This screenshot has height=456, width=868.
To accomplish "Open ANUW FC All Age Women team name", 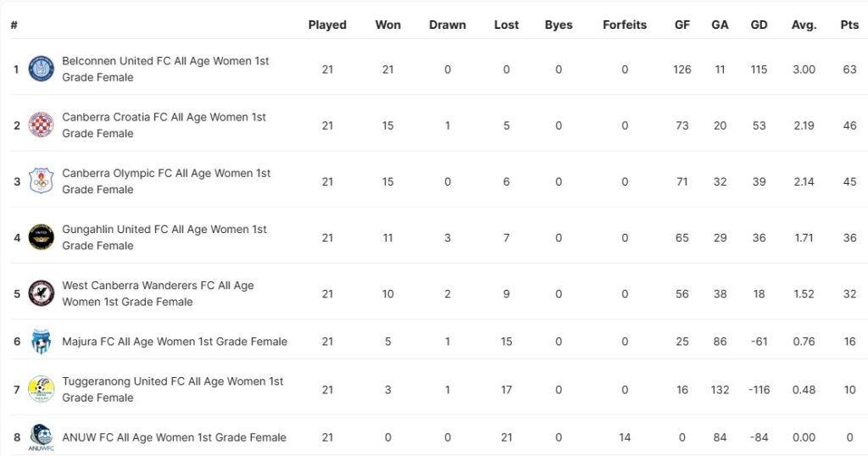I will coord(174,437).
